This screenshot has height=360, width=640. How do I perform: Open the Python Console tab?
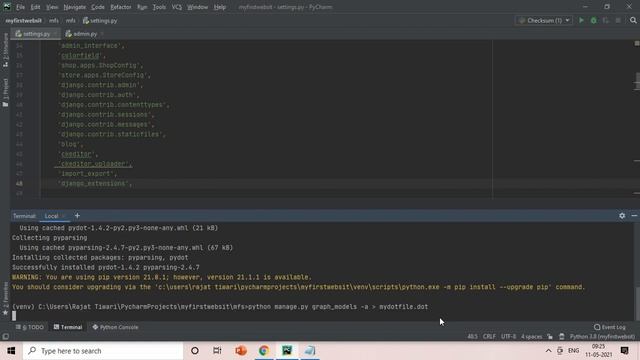(x=115, y=327)
